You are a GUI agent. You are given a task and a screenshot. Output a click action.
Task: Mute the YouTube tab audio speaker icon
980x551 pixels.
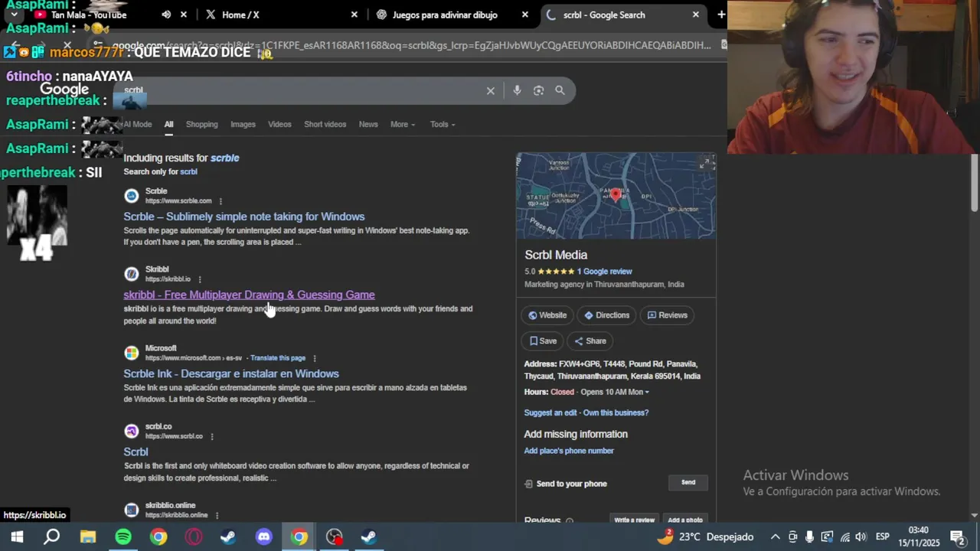[x=166, y=15]
